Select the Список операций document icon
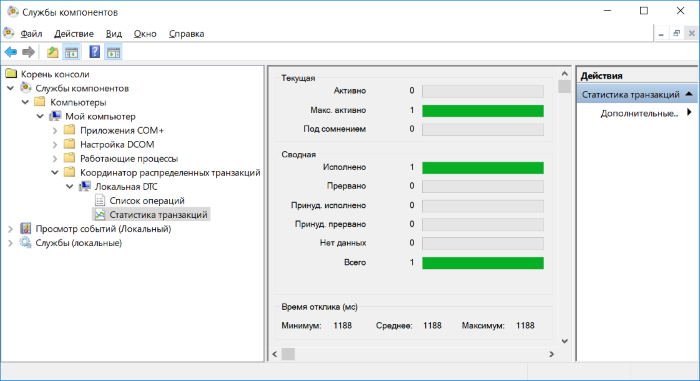The width and height of the screenshot is (700, 381). pos(100,201)
